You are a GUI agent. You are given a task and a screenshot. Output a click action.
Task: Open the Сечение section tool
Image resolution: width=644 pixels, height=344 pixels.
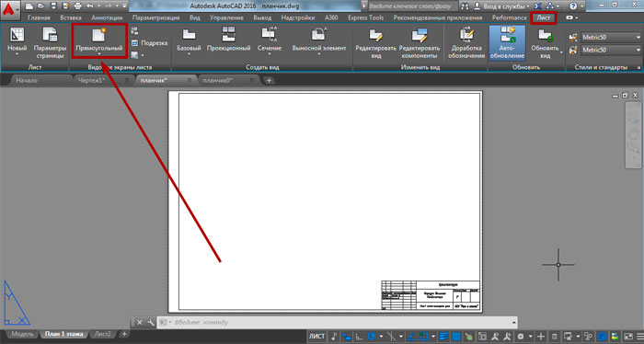point(270,40)
